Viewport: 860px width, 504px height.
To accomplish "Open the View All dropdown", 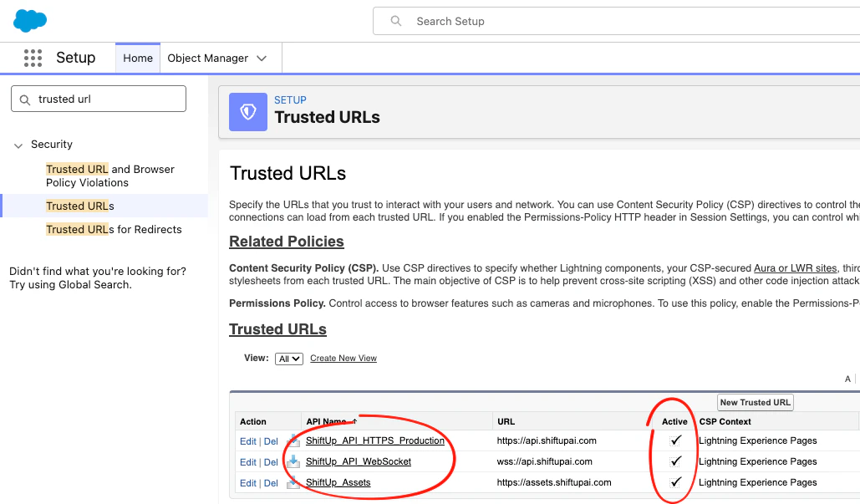I will click(x=288, y=358).
